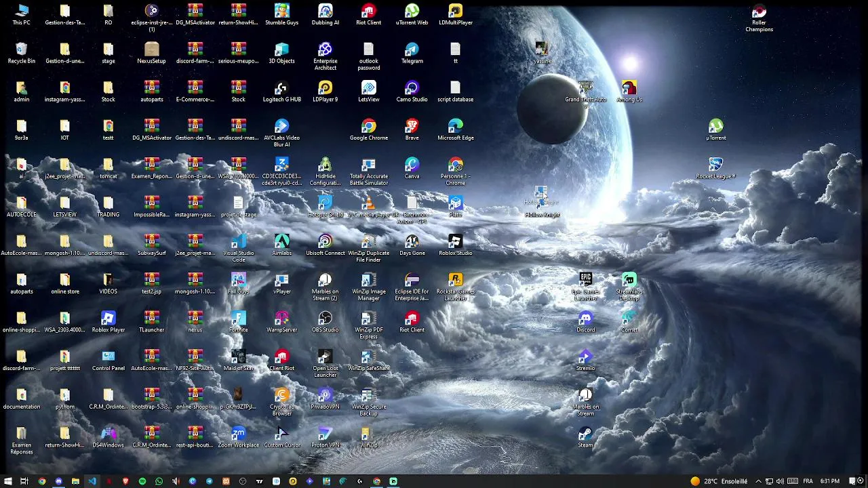Open the 28°C Ensoleillé weather widget
The height and width of the screenshot is (488, 868).
[719, 481]
